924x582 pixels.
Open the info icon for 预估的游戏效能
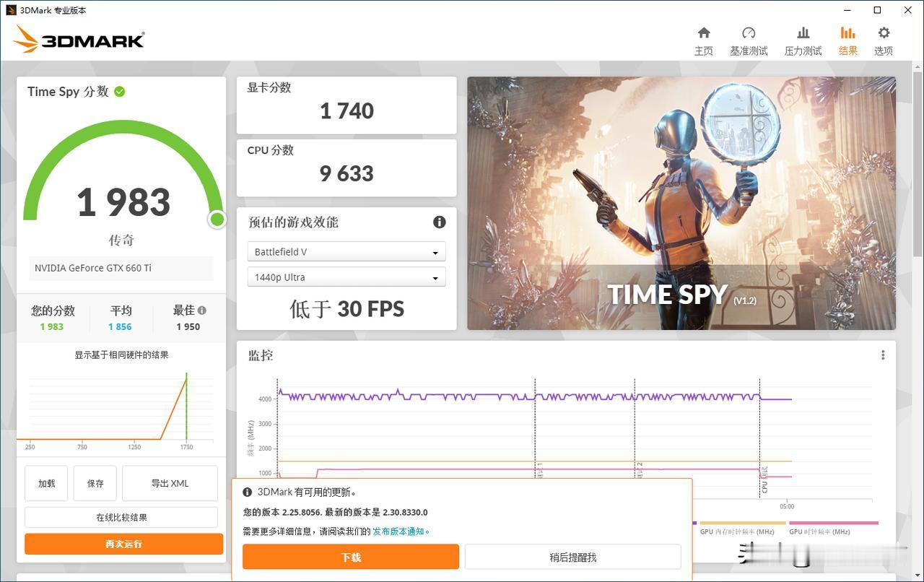coord(439,222)
